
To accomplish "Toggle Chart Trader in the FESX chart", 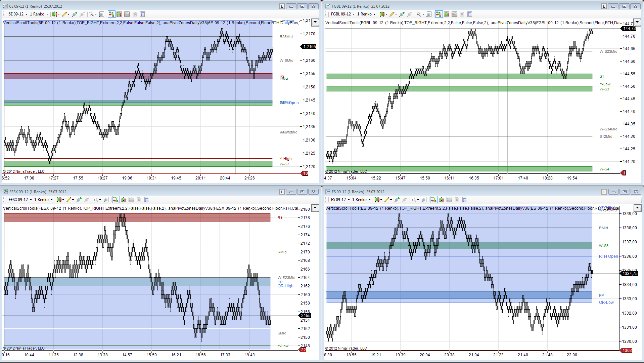I will (116, 200).
